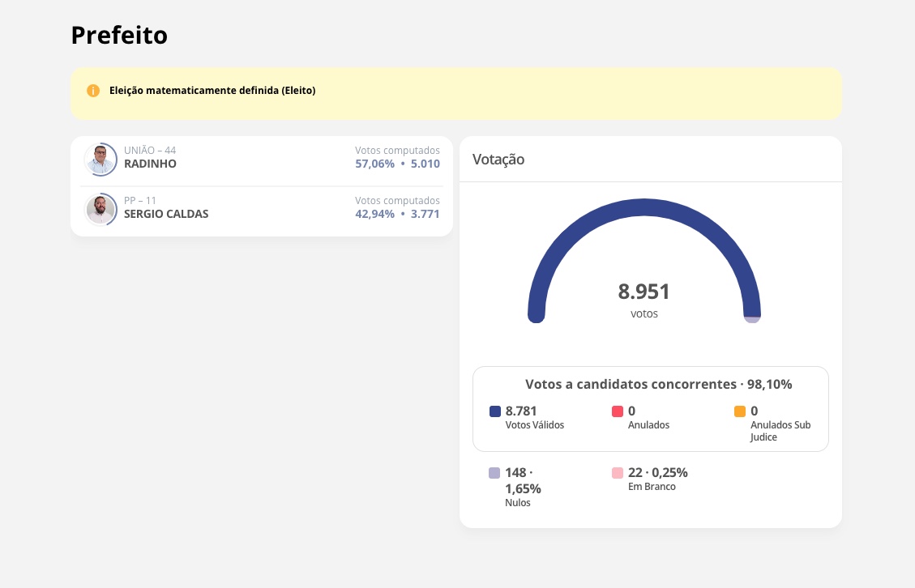
Task: Click the red Anulados legend swatch
Action: pyautogui.click(x=618, y=411)
